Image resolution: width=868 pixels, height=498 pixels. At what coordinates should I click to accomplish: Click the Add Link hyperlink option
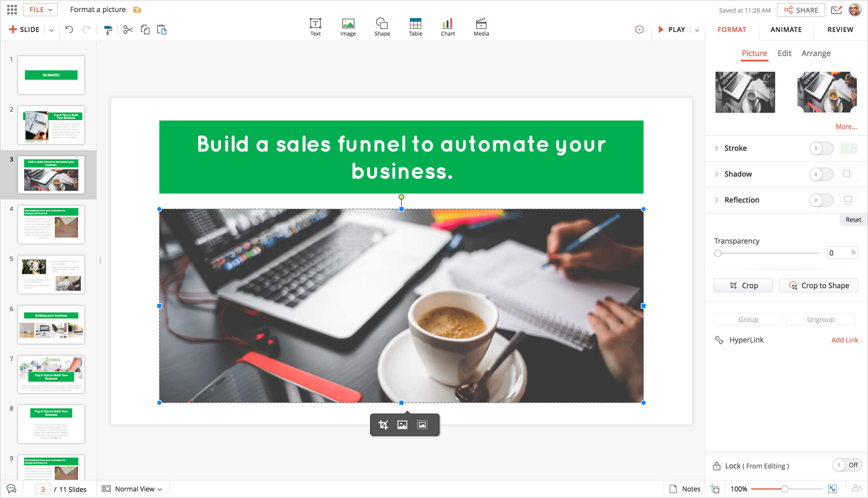click(844, 340)
